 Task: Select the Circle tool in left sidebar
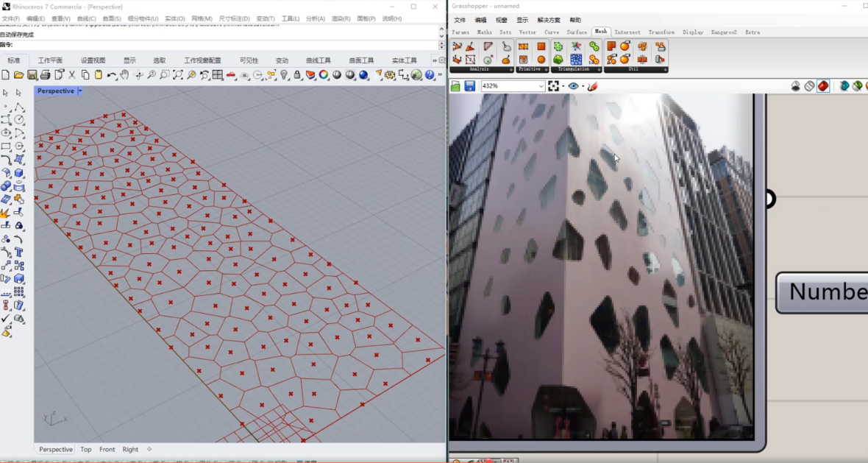pyautogui.click(x=19, y=120)
